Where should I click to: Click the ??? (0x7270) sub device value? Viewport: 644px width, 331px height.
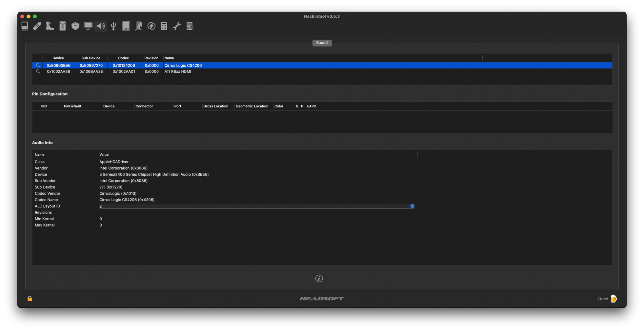pyautogui.click(x=111, y=187)
